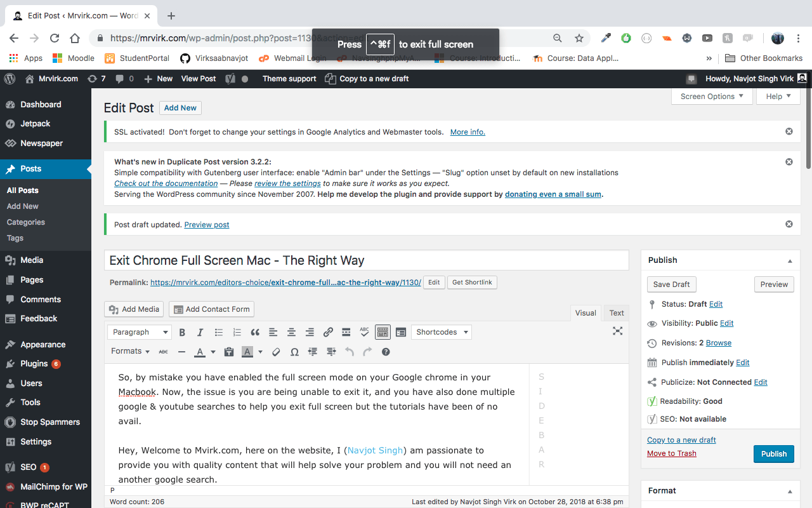This screenshot has width=812, height=508.
Task: Open Categories in the Posts submenu
Action: click(x=26, y=222)
